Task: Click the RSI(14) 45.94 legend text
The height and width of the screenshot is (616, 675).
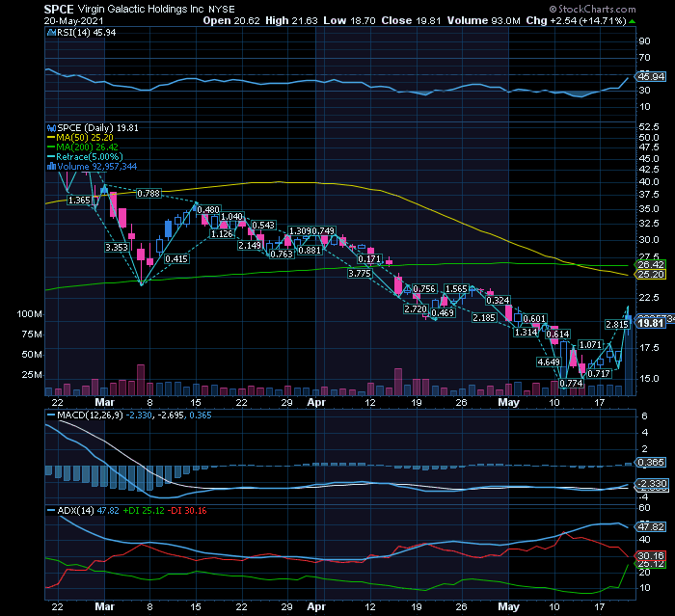Action: [x=86, y=33]
